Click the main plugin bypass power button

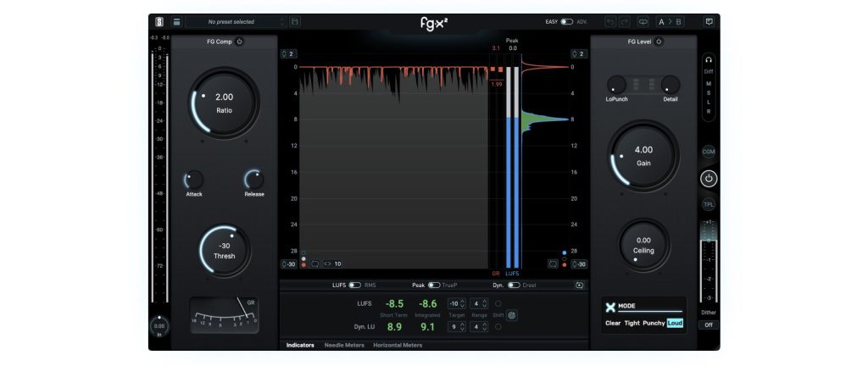(x=709, y=179)
